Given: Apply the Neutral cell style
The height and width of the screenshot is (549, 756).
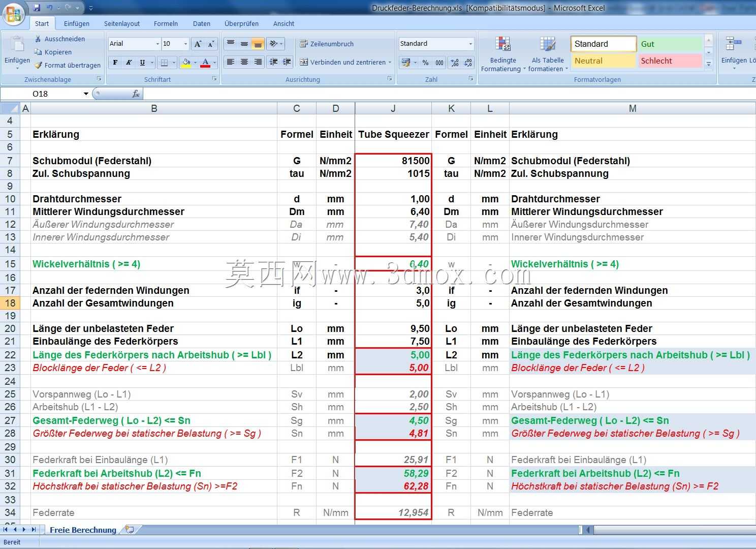Looking at the screenshot, I should pos(604,60).
